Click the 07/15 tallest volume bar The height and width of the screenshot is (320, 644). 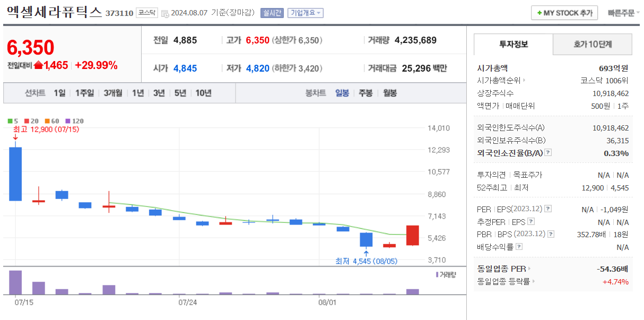point(15,282)
